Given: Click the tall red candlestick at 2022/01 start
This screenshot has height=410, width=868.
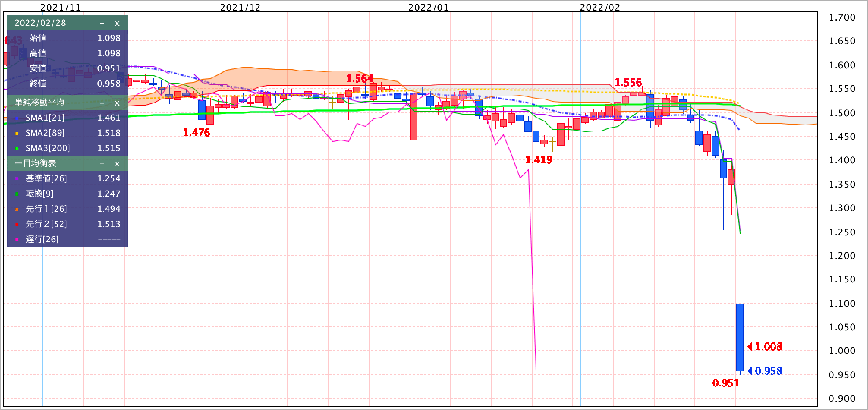Looking at the screenshot, I should tap(414, 117).
